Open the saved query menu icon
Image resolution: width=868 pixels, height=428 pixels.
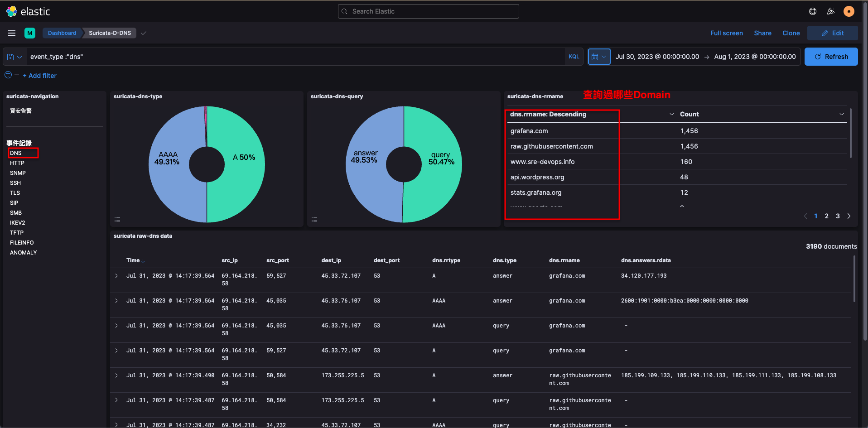point(14,57)
